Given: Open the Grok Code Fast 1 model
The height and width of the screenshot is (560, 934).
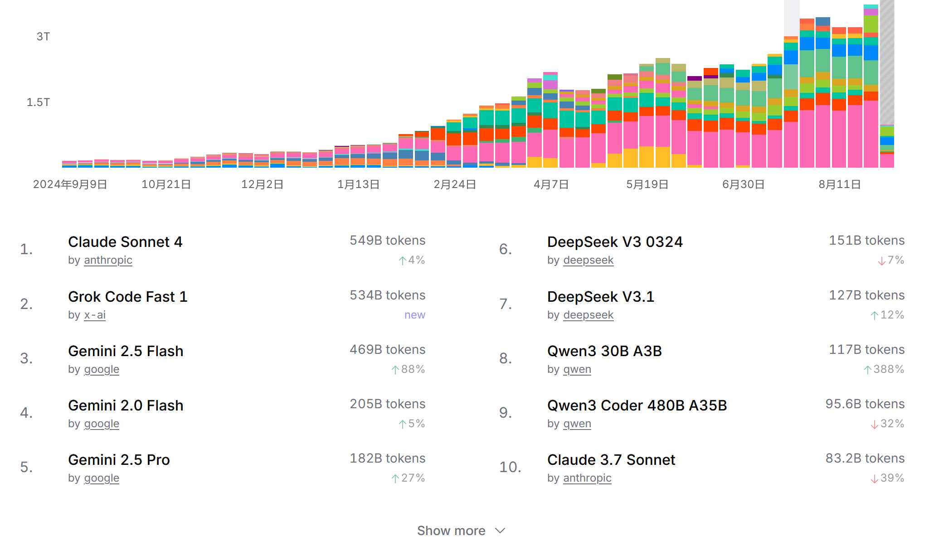Looking at the screenshot, I should [128, 297].
